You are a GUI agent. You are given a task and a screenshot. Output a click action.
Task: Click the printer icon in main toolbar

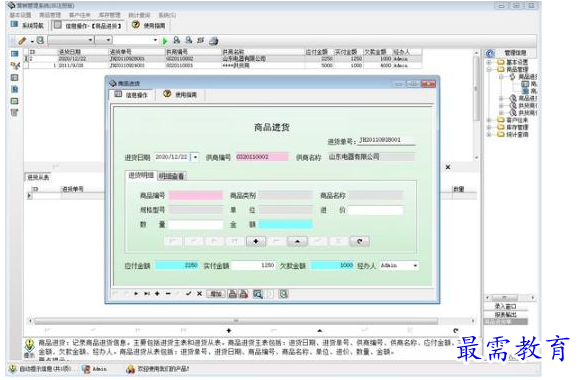(213, 41)
